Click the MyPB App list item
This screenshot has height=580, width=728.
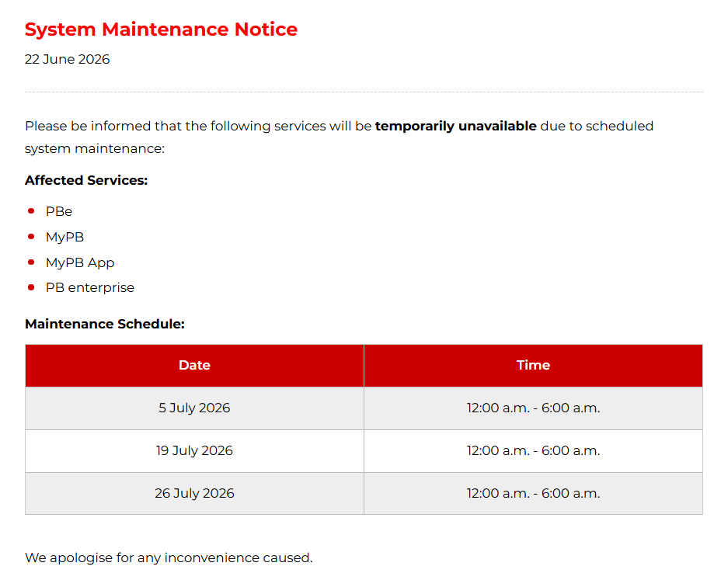pos(80,262)
